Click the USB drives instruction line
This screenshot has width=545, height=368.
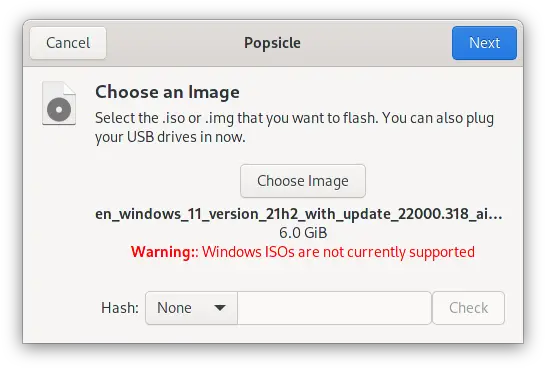click(170, 137)
